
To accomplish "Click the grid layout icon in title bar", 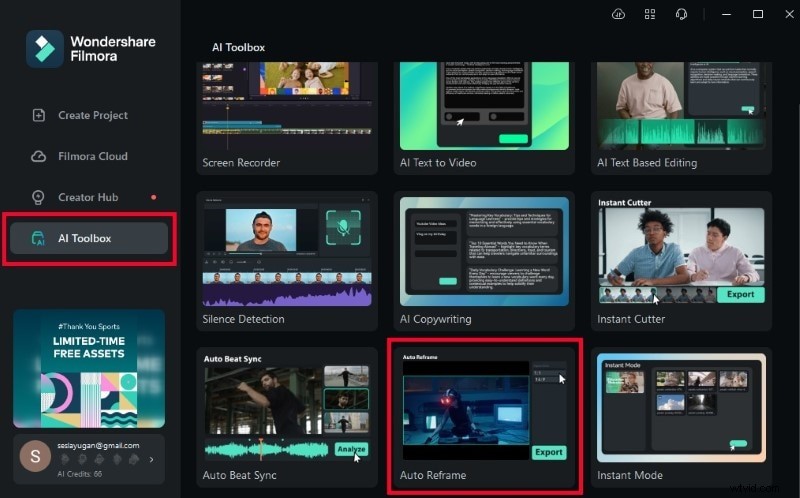I will pyautogui.click(x=650, y=14).
